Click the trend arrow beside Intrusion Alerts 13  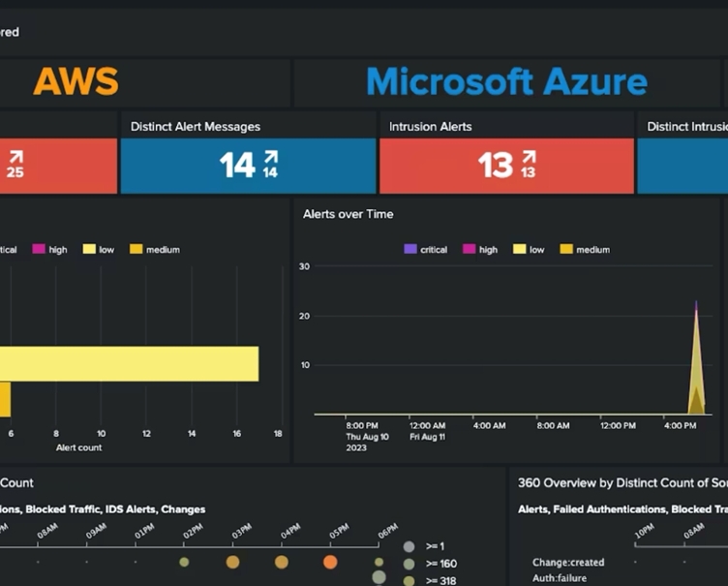(529, 157)
